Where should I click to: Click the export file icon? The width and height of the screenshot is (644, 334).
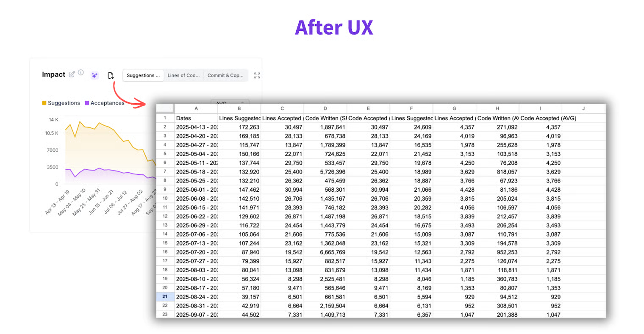111,75
